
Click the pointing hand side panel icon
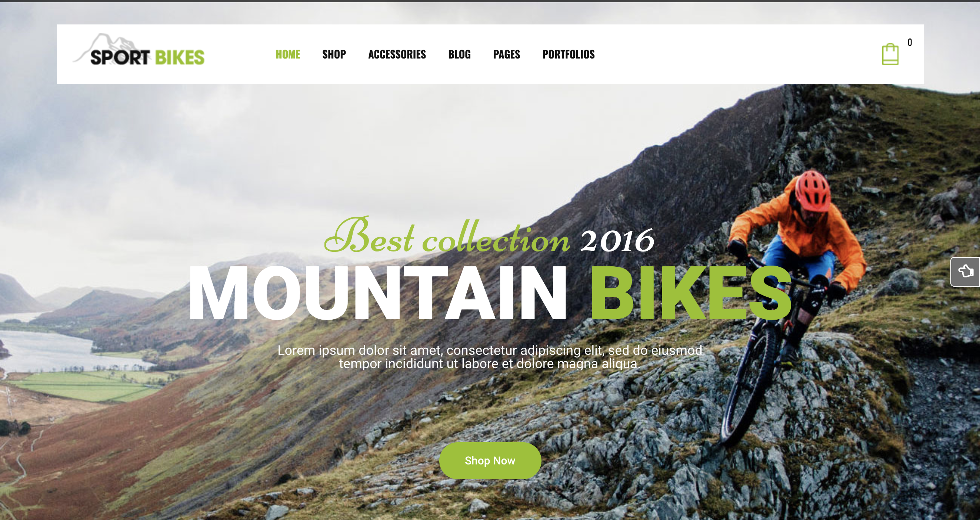coord(966,271)
